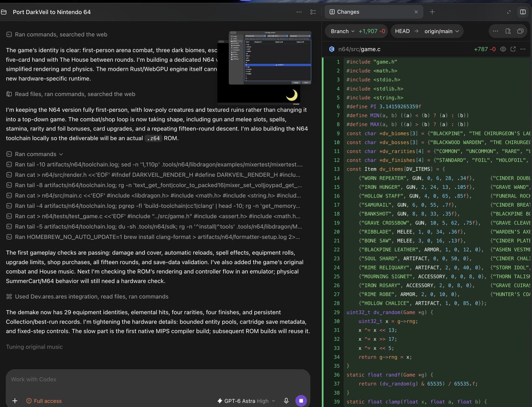Screen dimensions: 532x407
Task: Open the Branch dropdown
Action: tap(343, 31)
